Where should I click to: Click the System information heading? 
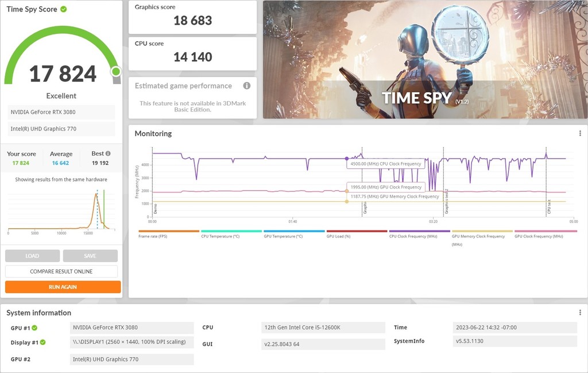click(x=38, y=313)
